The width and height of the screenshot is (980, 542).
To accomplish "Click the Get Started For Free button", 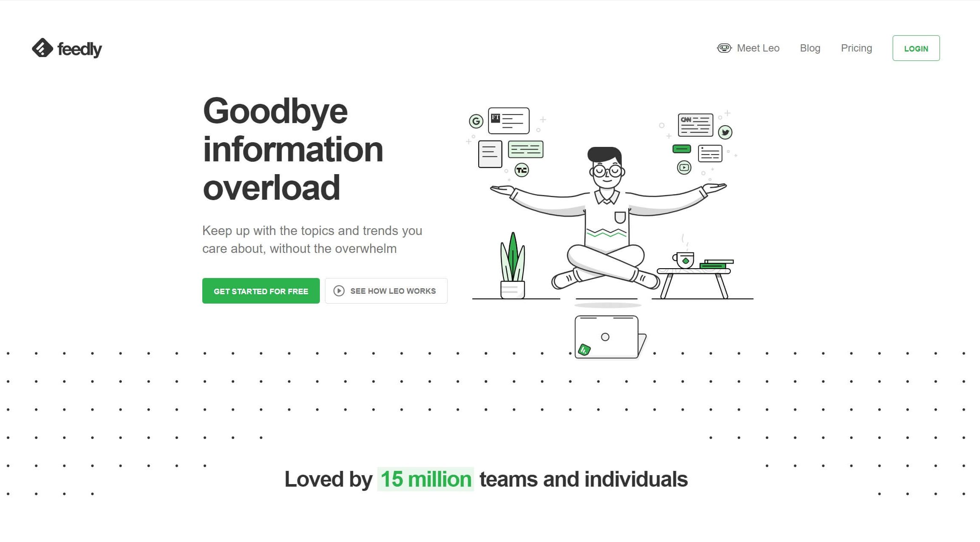I will point(261,290).
